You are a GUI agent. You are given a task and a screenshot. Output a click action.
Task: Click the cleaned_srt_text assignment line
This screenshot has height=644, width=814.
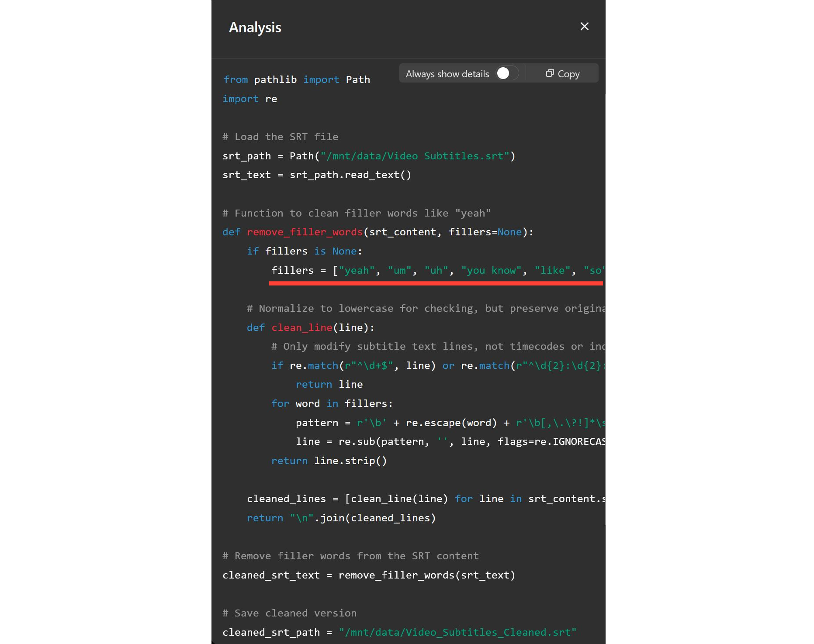point(368,575)
